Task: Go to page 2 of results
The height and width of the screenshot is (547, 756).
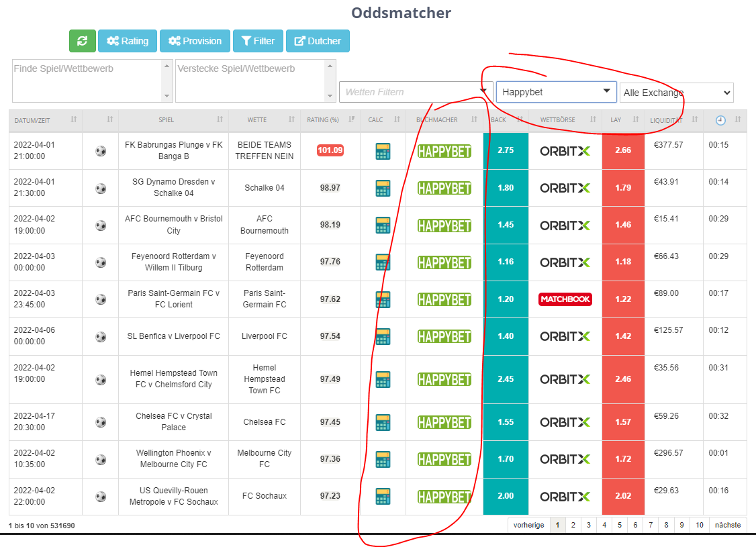Action: pyautogui.click(x=573, y=525)
